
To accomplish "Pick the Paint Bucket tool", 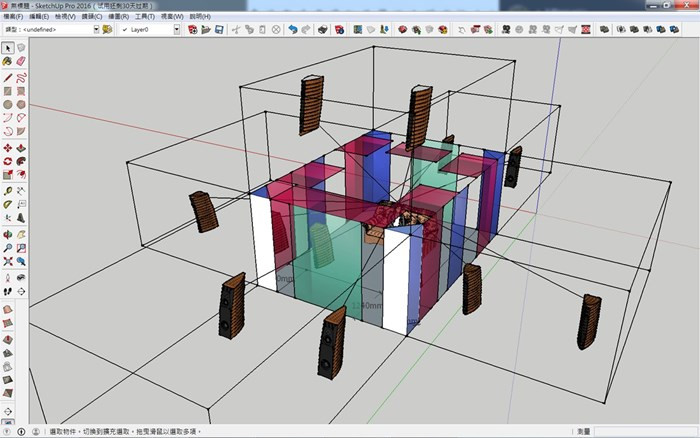I will 7,62.
